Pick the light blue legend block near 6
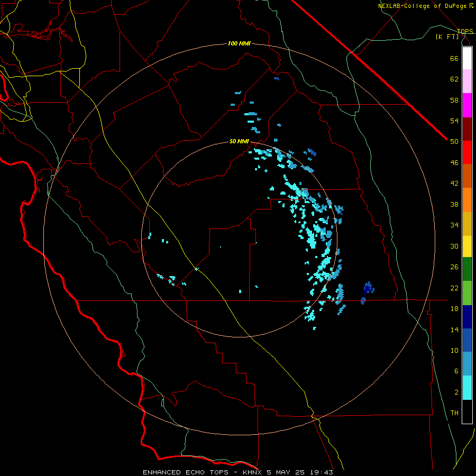 [467, 364]
